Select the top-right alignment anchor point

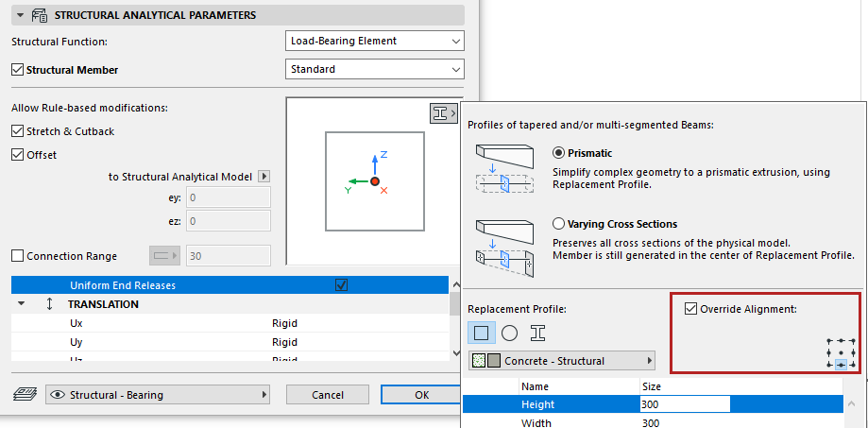853,340
